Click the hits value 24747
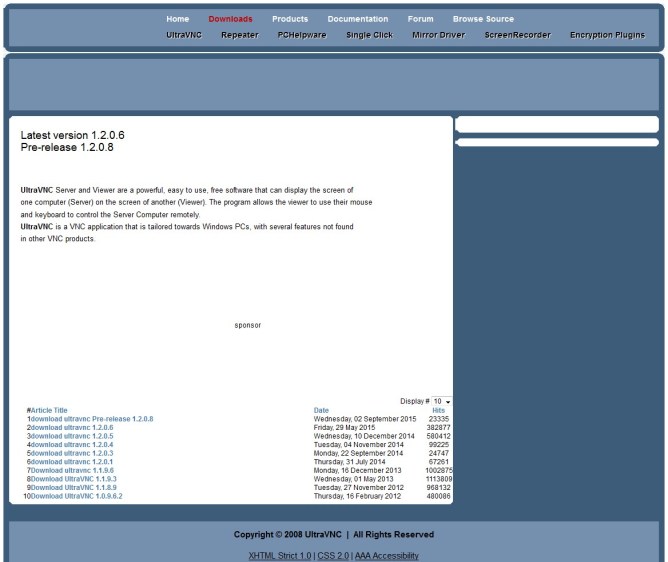The height and width of the screenshot is (562, 668). pyautogui.click(x=439, y=453)
